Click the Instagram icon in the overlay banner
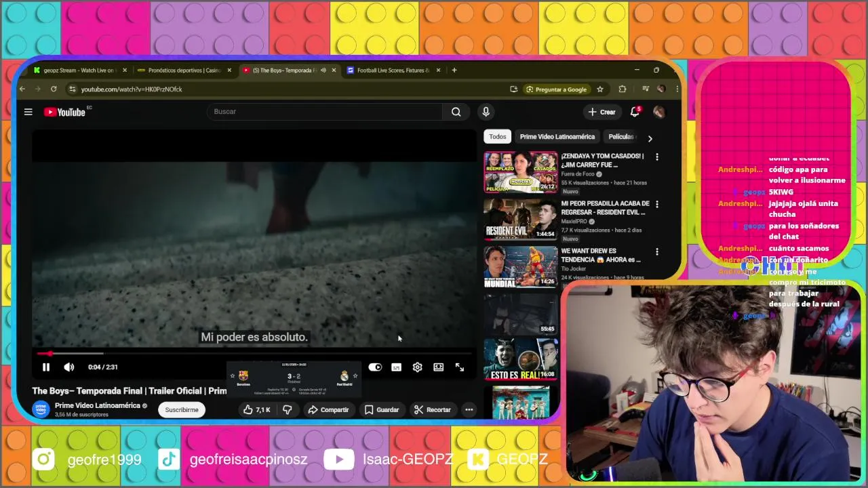This screenshot has height=488, width=868. [x=43, y=460]
